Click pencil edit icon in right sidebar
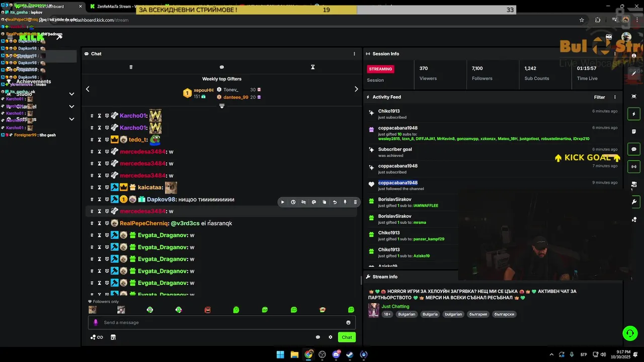This screenshot has height=362, width=644. [x=634, y=73]
